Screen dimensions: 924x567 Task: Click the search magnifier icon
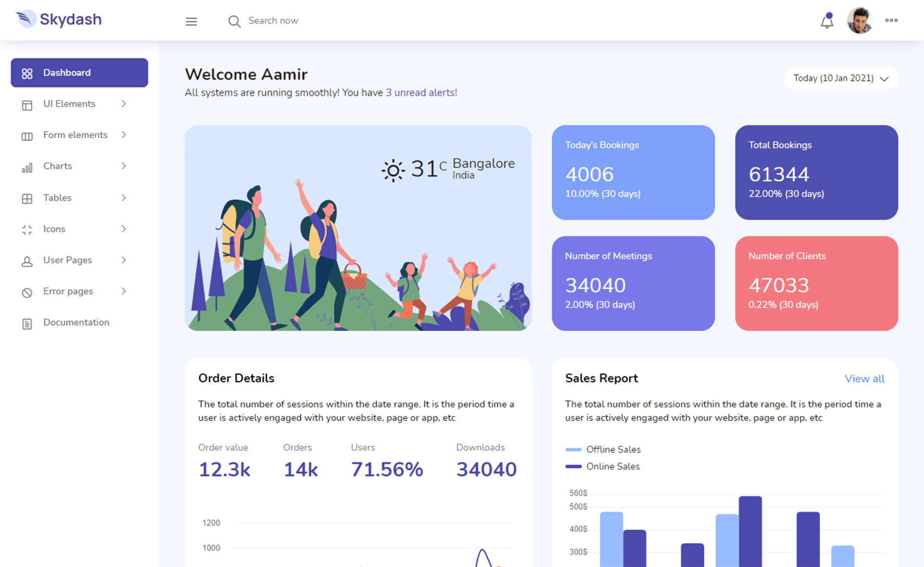[234, 21]
